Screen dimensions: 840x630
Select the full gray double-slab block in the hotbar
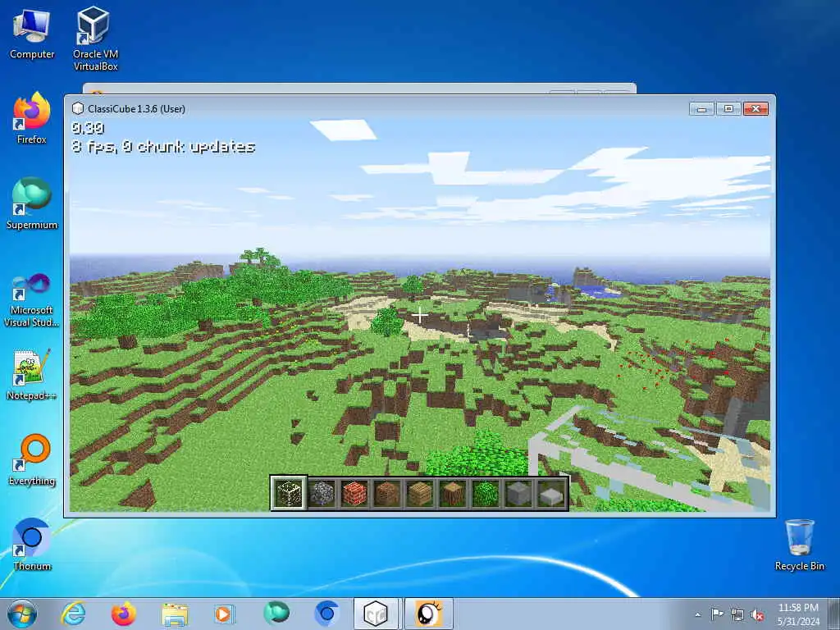tap(518, 493)
